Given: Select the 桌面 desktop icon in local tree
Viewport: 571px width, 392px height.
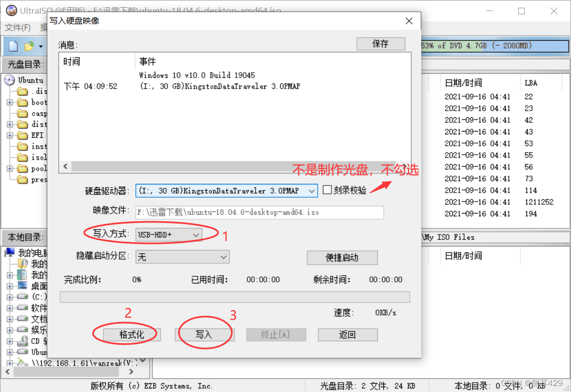Looking at the screenshot, I should pyautogui.click(x=23, y=286).
